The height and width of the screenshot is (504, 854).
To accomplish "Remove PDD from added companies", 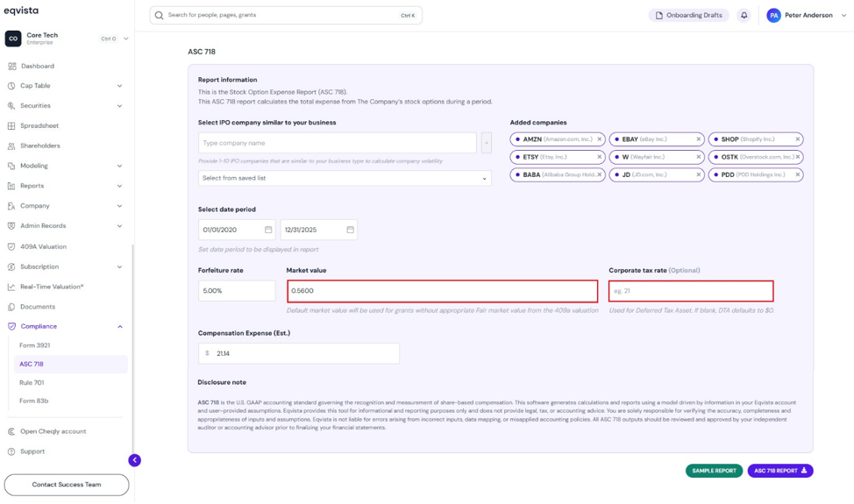I will pyautogui.click(x=797, y=174).
